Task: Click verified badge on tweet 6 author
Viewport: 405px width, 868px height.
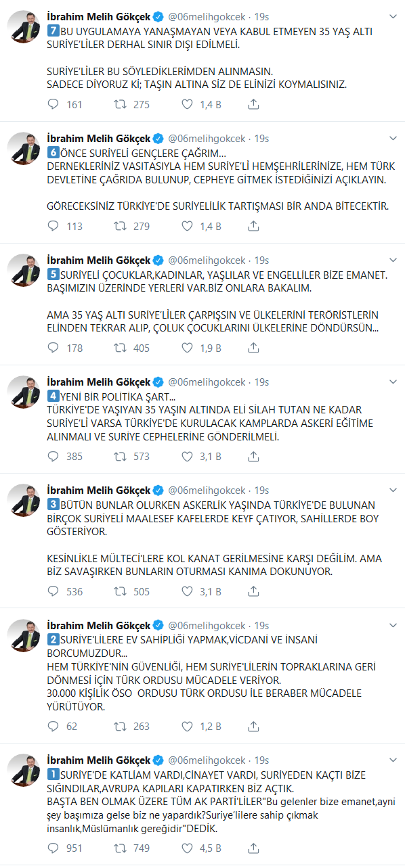Action: pos(158,138)
